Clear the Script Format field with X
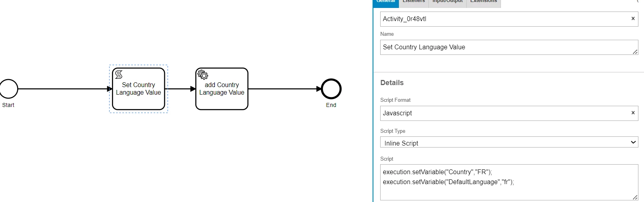Viewport: 644px width, 202px height. [x=633, y=113]
